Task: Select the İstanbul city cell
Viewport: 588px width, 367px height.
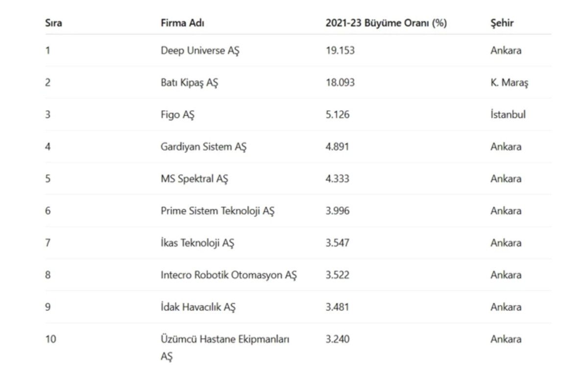Action: click(508, 115)
